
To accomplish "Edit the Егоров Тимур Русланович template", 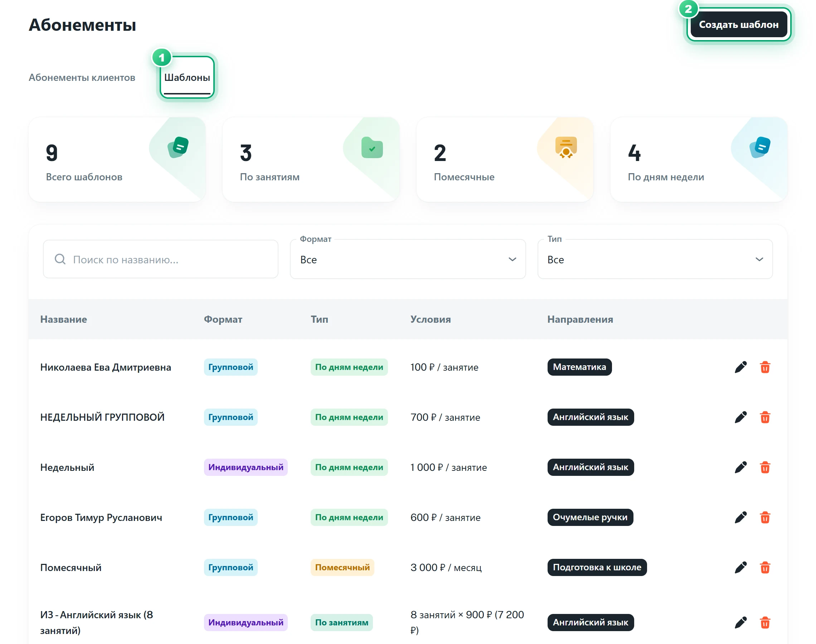I will point(740,518).
